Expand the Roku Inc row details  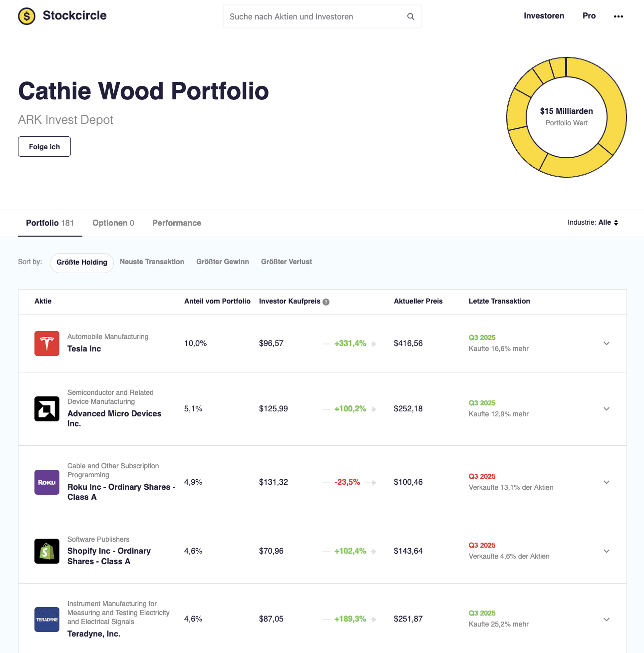606,482
